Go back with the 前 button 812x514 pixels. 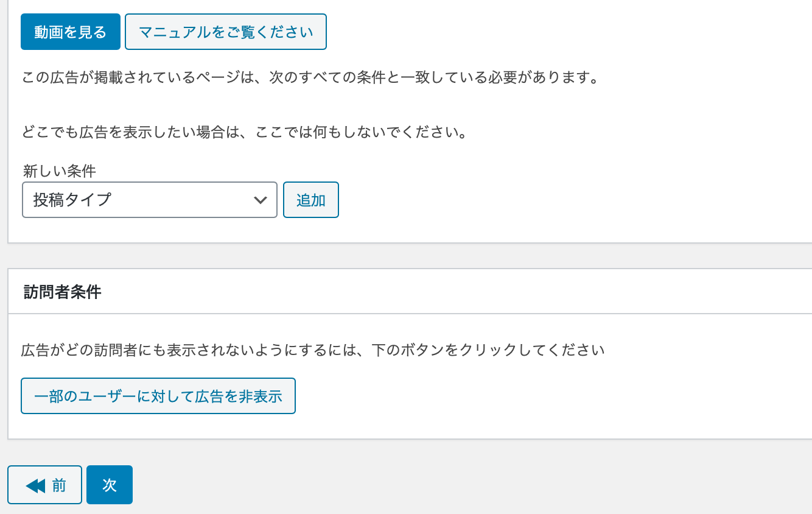pyautogui.click(x=45, y=485)
